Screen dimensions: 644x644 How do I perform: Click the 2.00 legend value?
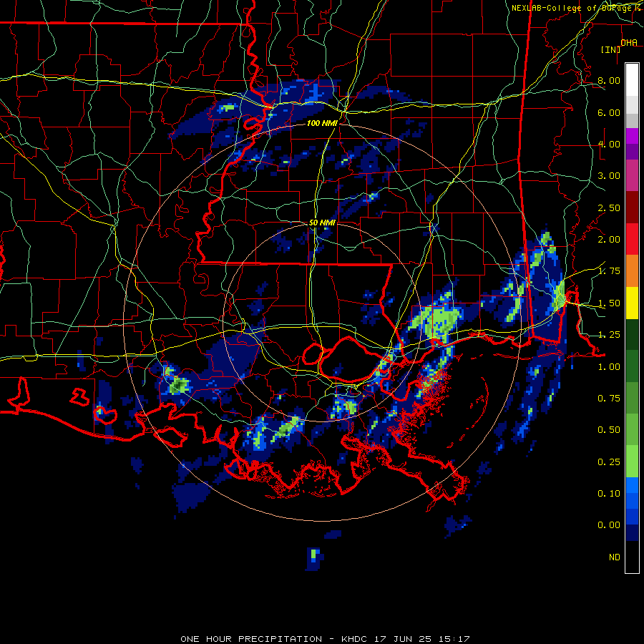pyautogui.click(x=609, y=240)
